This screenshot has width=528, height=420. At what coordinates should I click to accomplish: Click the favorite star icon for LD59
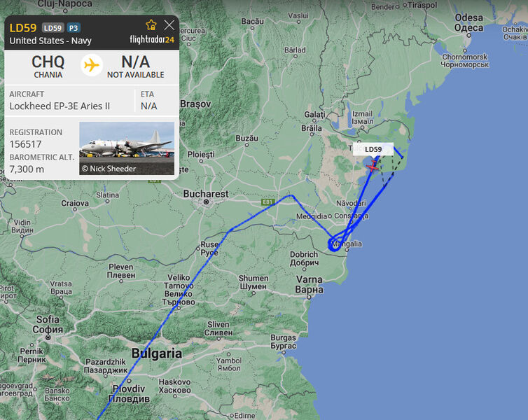[151, 25]
